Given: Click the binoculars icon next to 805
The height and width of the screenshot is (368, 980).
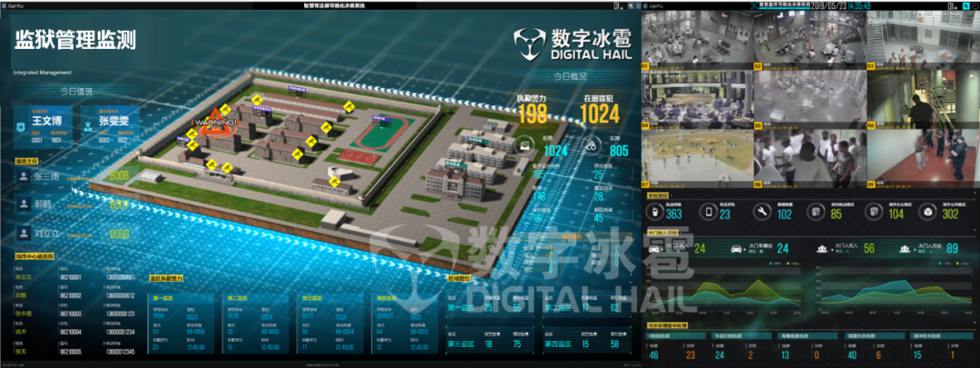Looking at the screenshot, I should (591, 145).
